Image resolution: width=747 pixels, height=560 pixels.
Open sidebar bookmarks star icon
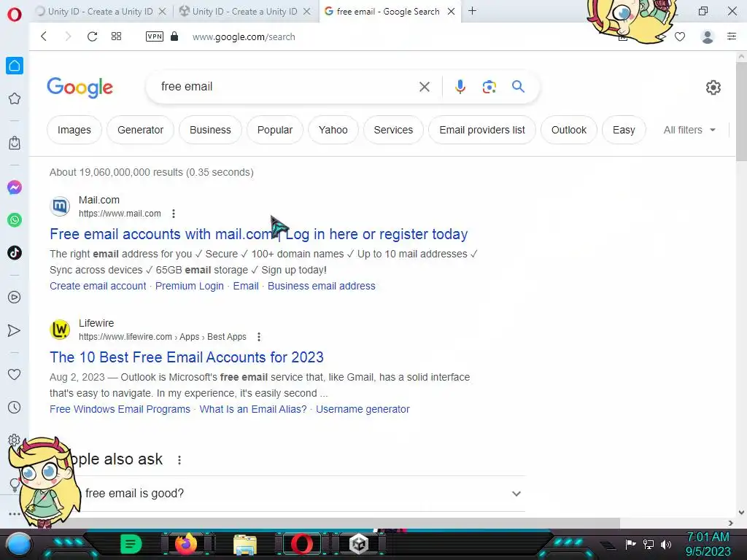pyautogui.click(x=15, y=98)
